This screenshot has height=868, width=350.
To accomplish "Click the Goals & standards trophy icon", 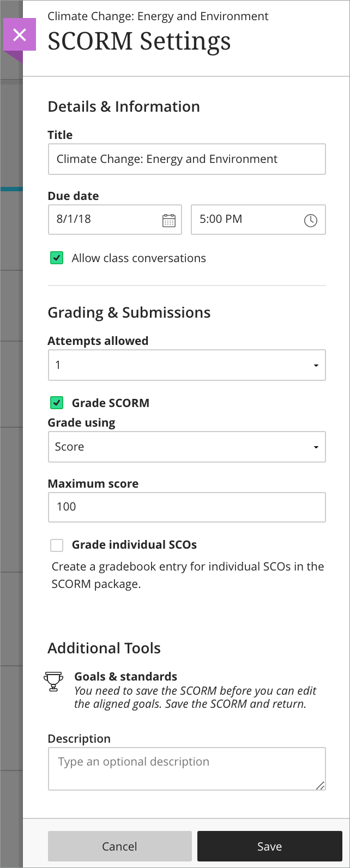I will 53,682.
